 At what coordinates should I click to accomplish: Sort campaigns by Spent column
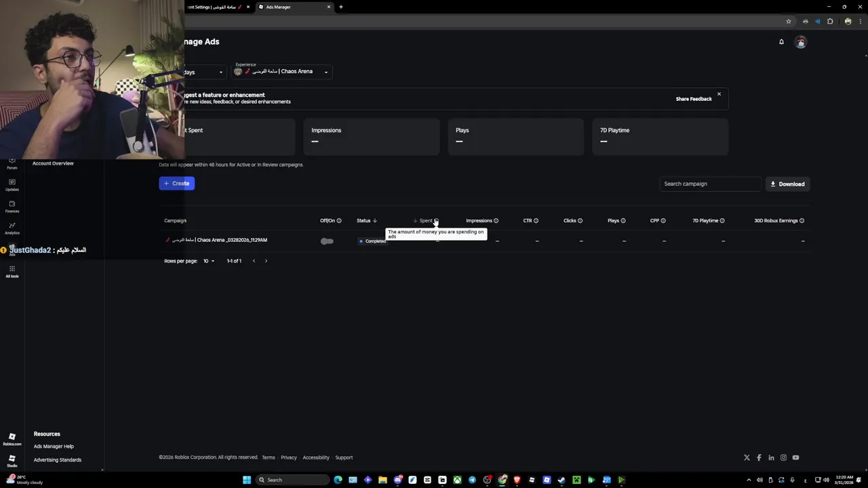pyautogui.click(x=425, y=220)
